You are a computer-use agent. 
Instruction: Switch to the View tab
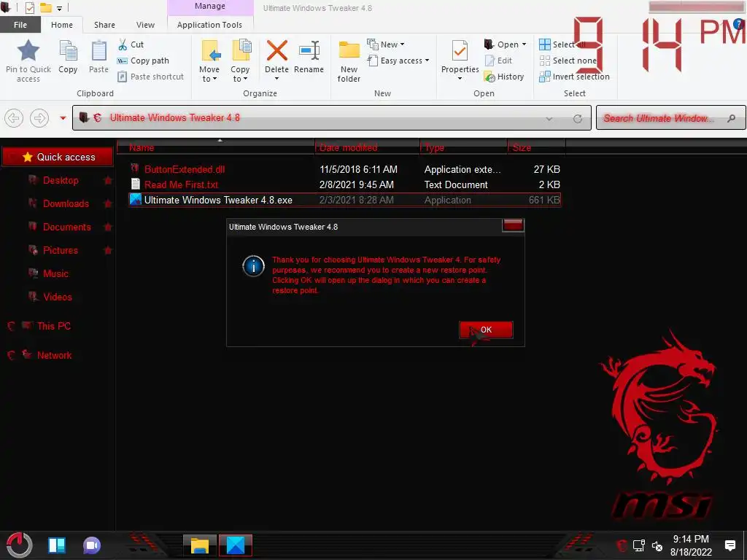click(x=145, y=25)
